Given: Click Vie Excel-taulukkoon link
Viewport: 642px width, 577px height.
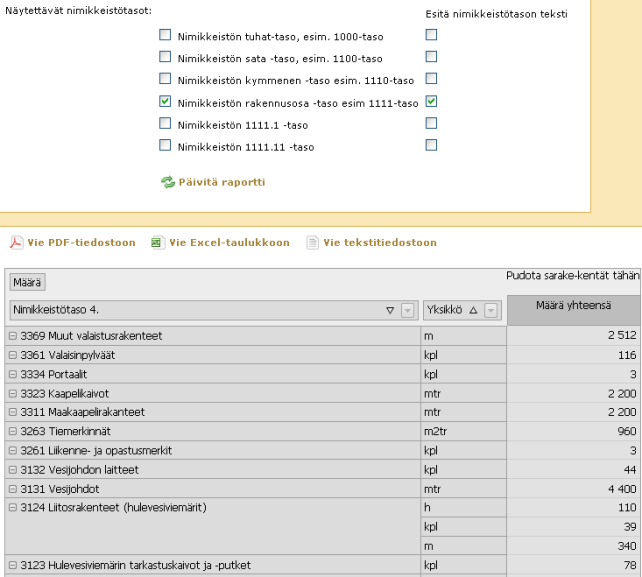Looking at the screenshot, I should tap(229, 242).
